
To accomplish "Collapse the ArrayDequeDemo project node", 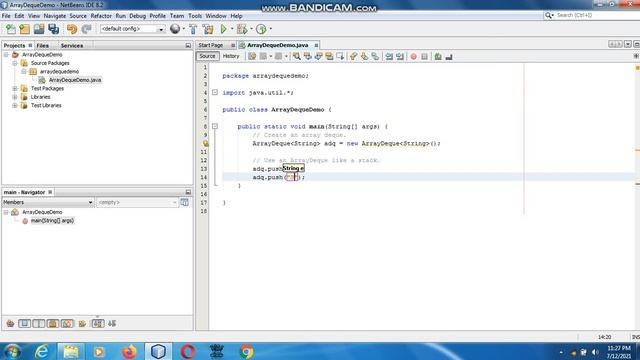I will [6, 55].
